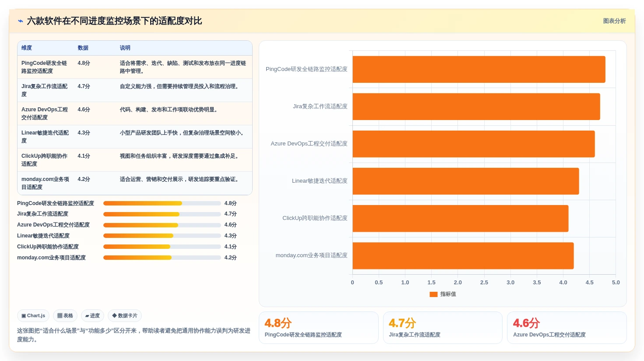
Task: Click the Azure DevOps orange chart bar
Action: [x=474, y=144]
